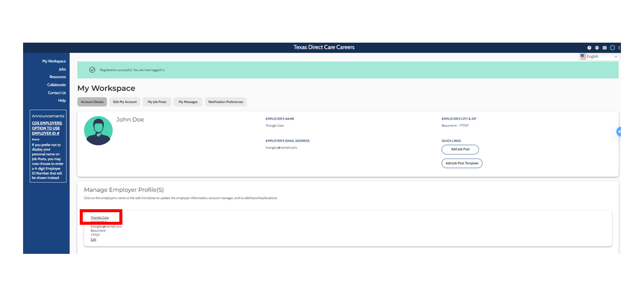Open the CDS Employers announcement link
Viewport: 644px width, 295px height.
pos(47,128)
